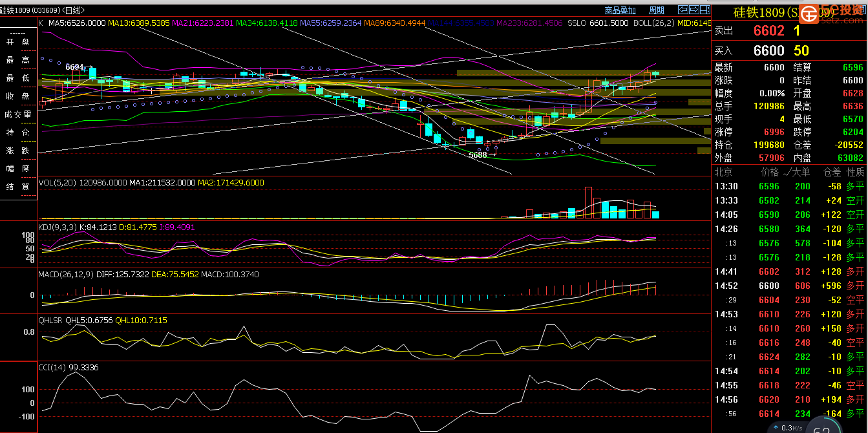
Task: Click the 外盘 value 57906
Action: pyautogui.click(x=772, y=158)
